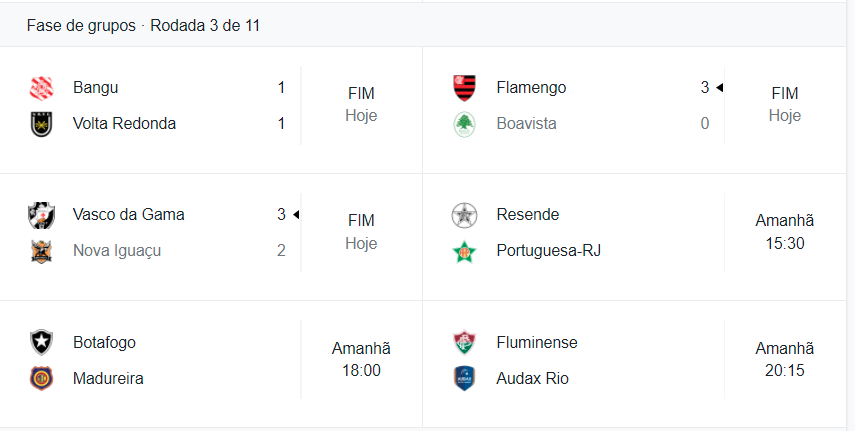
Task: Click the Vasco da Gama crest
Action: [41, 215]
